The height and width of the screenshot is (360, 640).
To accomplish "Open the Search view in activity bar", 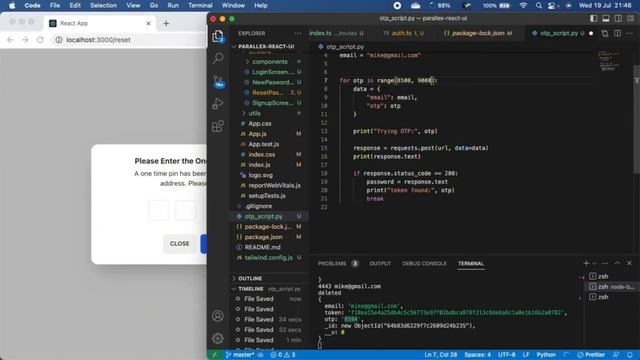I will (x=218, y=58).
